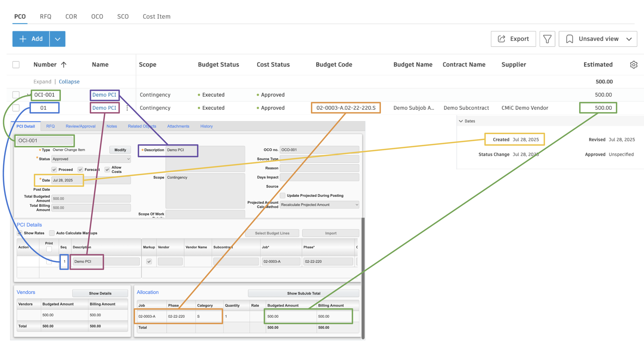Open row options for item 01
The width and height of the screenshot is (644, 341).
[x=127, y=108]
